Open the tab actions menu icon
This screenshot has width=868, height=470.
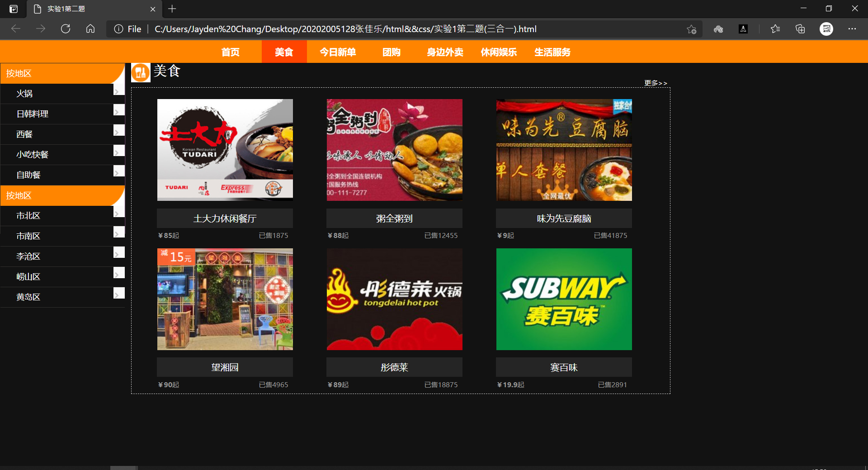(x=14, y=9)
